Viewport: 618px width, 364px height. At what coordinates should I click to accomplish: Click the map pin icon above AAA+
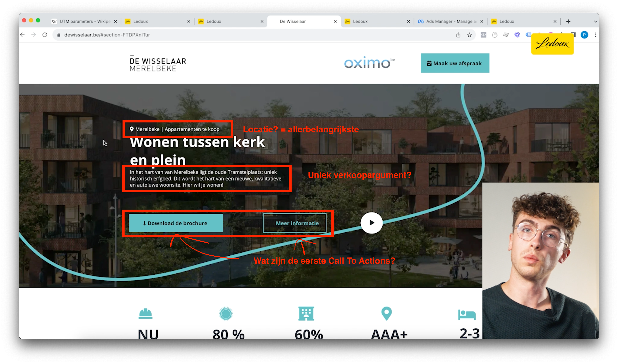pyautogui.click(x=386, y=313)
